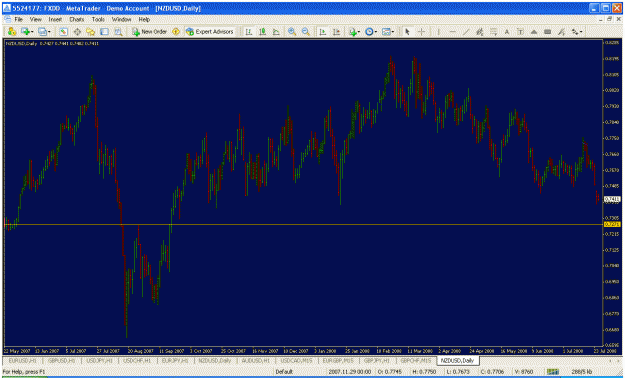625x378 pixels.
Task: Expand the Periods dropdown arrow
Action: coord(375,32)
